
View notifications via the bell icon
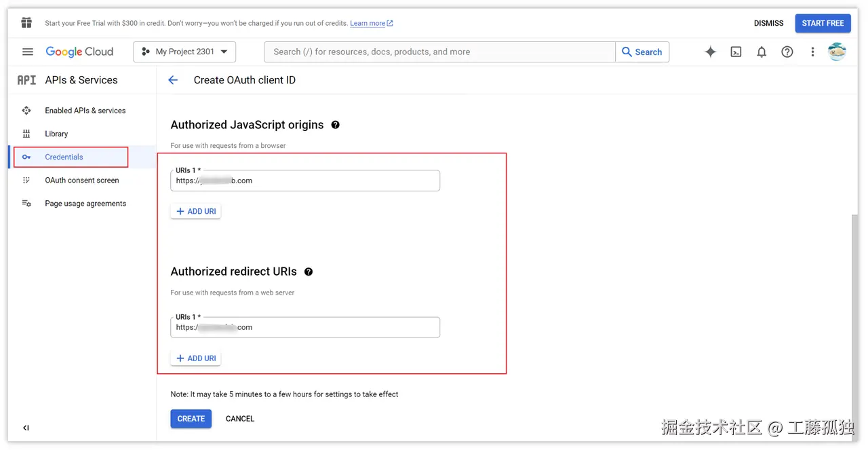762,52
